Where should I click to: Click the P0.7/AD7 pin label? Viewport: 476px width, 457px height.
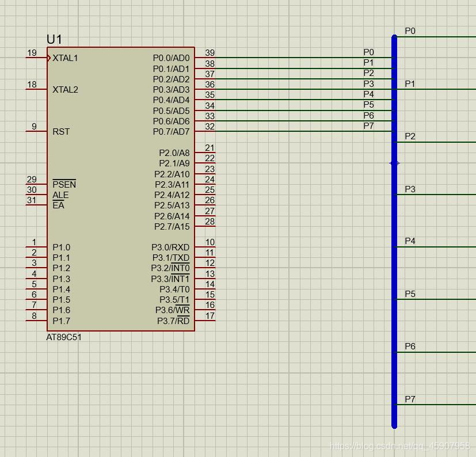click(x=171, y=131)
